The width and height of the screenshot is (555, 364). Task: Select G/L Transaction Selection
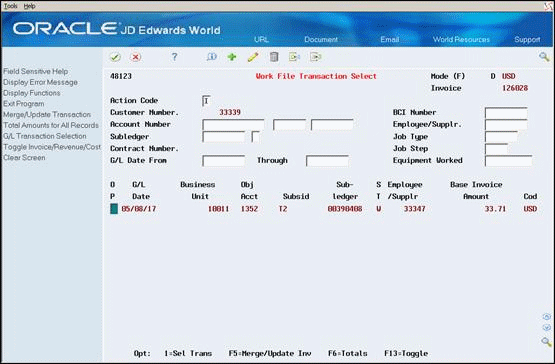pyautogui.click(x=45, y=136)
